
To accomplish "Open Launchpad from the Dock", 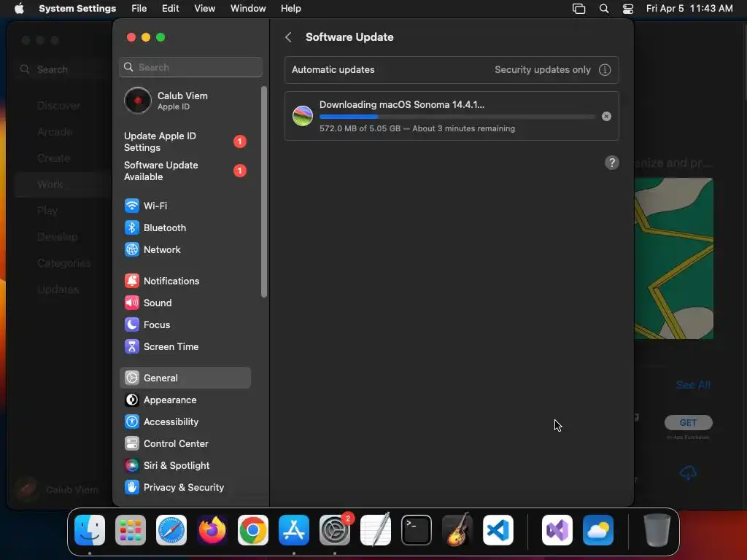I will click(x=131, y=530).
